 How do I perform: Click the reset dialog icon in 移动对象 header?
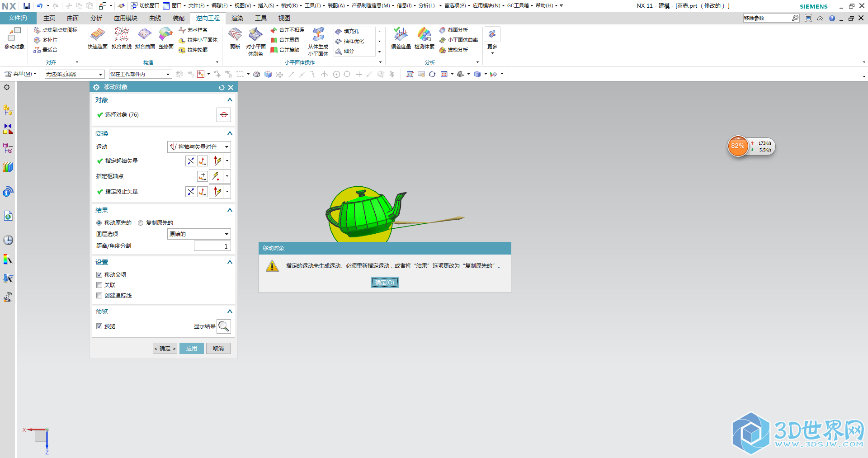click(x=222, y=88)
